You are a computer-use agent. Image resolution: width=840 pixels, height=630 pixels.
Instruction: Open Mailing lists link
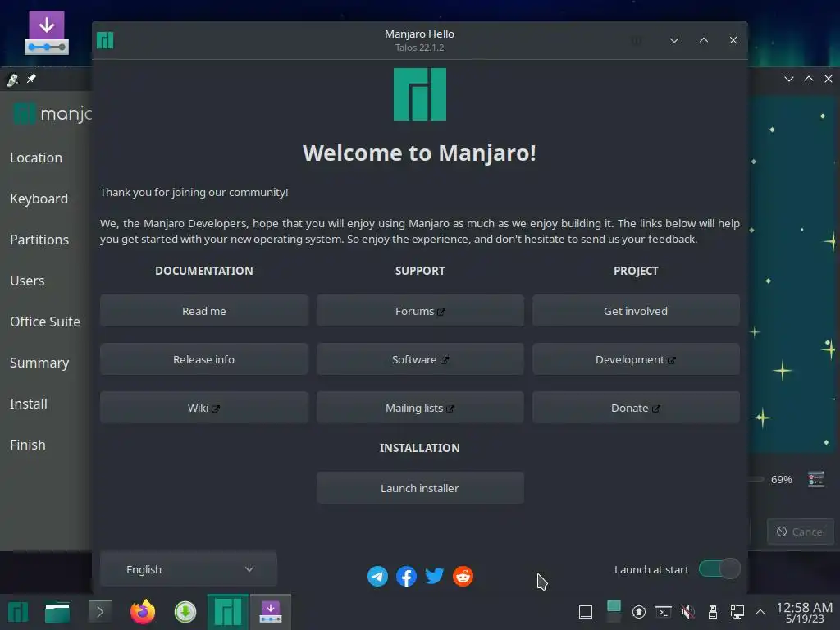click(x=420, y=408)
